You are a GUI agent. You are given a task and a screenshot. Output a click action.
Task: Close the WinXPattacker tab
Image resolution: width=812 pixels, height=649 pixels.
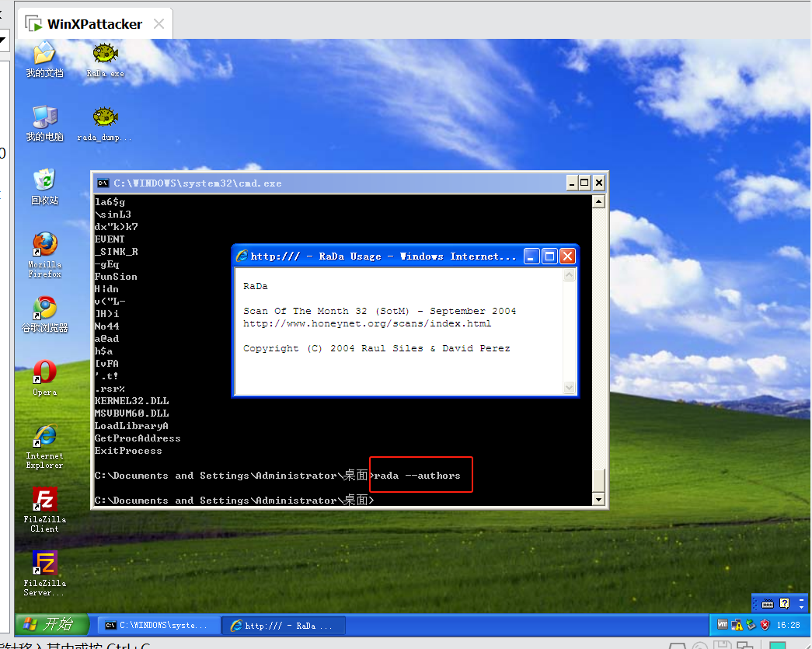(159, 24)
